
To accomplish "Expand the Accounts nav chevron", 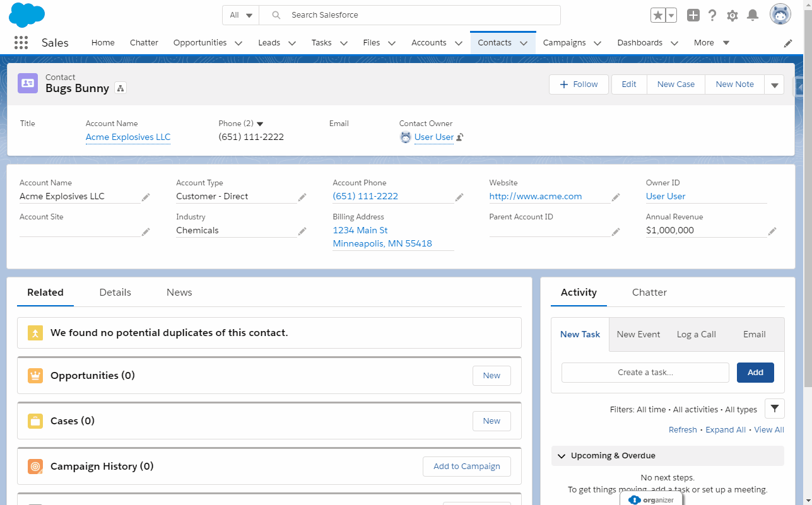I will point(459,43).
